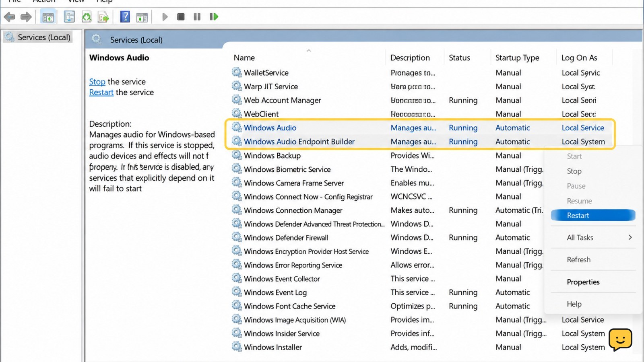Click the gear icon beside Windows Connection Manager
The height and width of the screenshot is (362, 644).
pyautogui.click(x=237, y=210)
